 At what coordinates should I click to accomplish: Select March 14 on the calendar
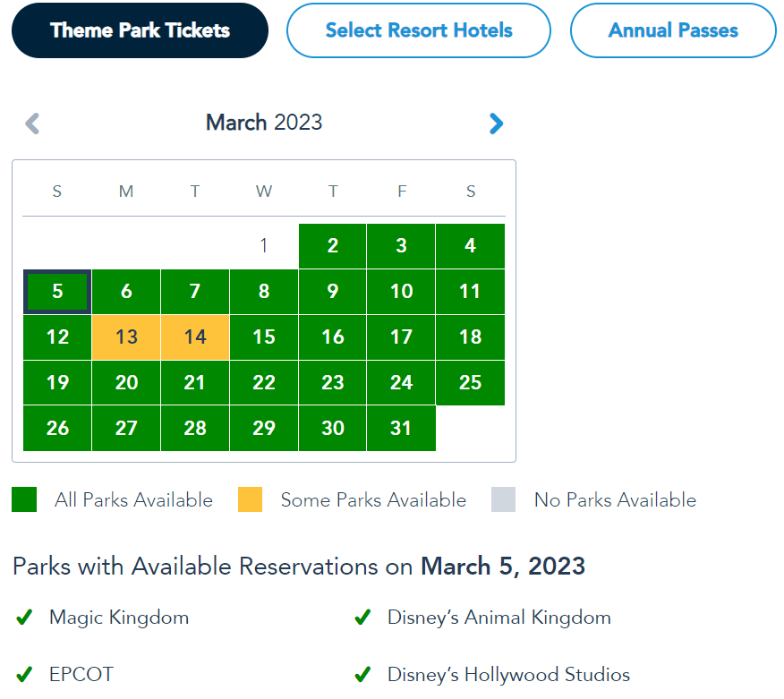[x=195, y=337]
